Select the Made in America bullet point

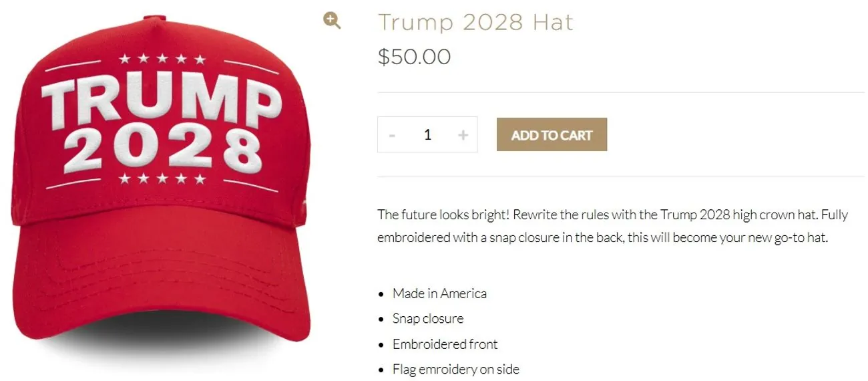coord(439,293)
